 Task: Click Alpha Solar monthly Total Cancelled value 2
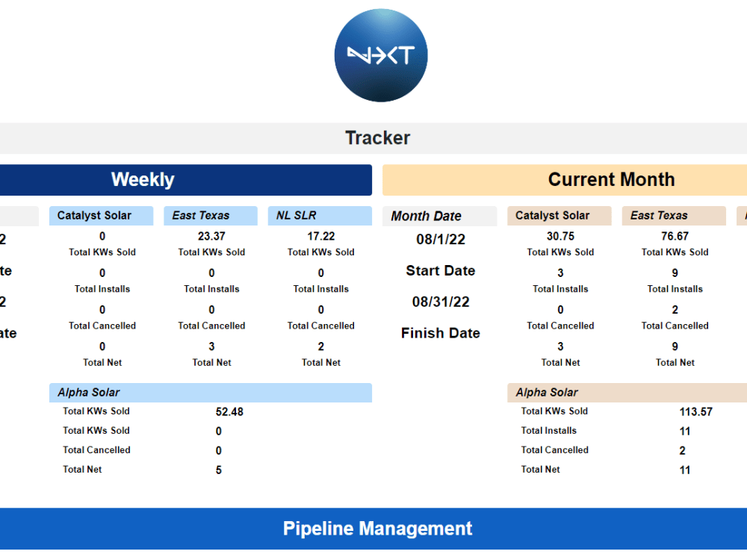click(683, 451)
